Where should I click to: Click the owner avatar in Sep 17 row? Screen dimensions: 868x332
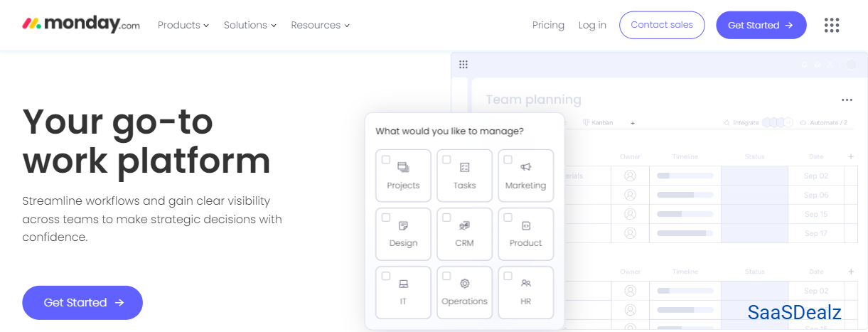pyautogui.click(x=630, y=233)
